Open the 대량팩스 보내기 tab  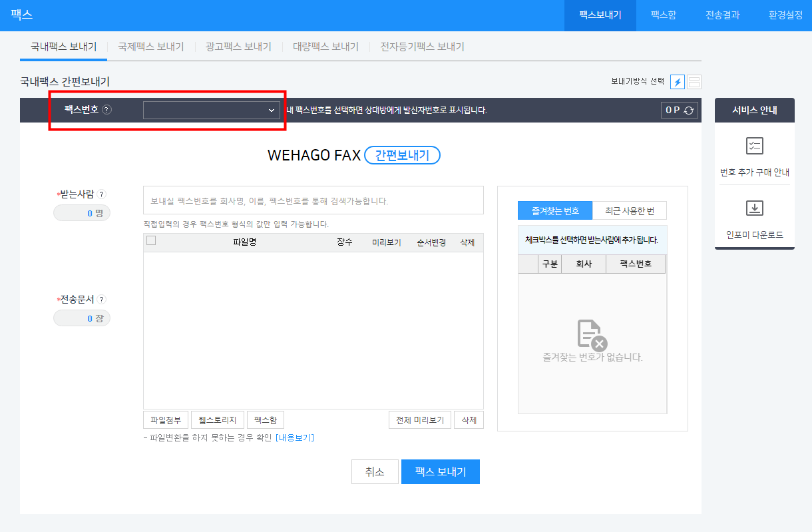(x=325, y=47)
